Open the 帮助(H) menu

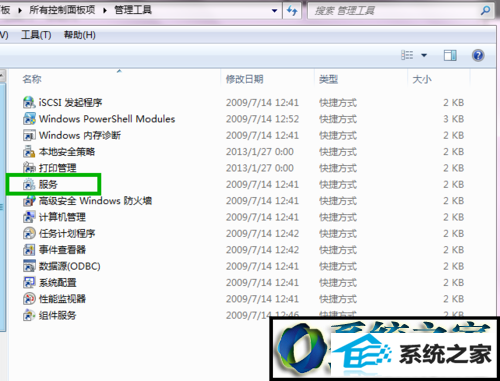(80, 35)
